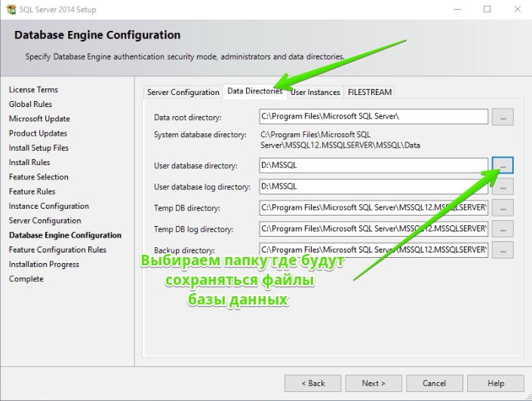Open the User Instances tab

pos(315,92)
